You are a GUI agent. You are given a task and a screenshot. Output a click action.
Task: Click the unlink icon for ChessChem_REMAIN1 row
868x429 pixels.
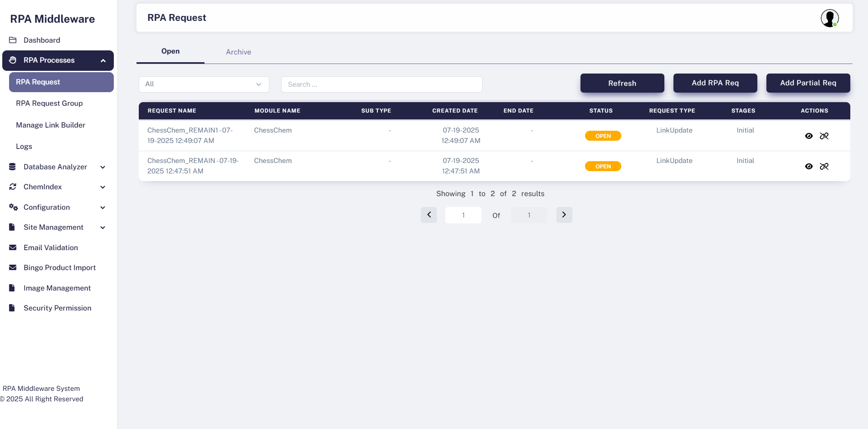824,136
